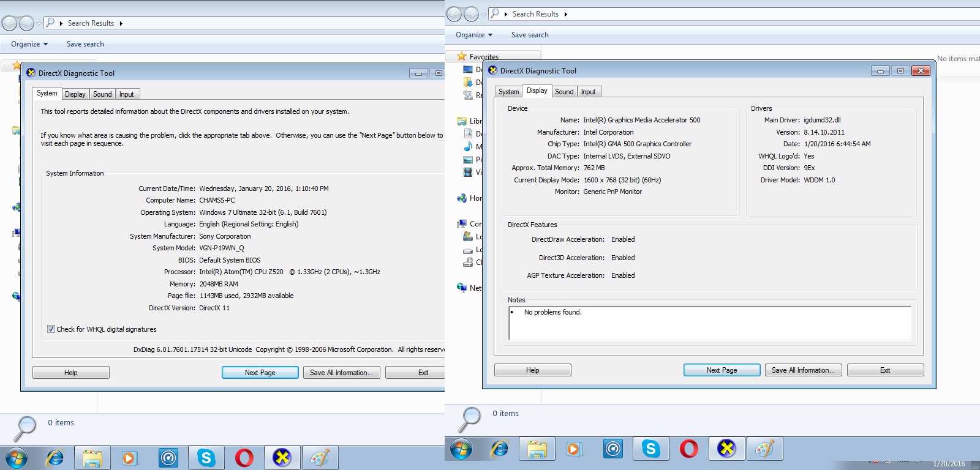Click the main driver value igdumd32.dll

pyautogui.click(x=822, y=120)
